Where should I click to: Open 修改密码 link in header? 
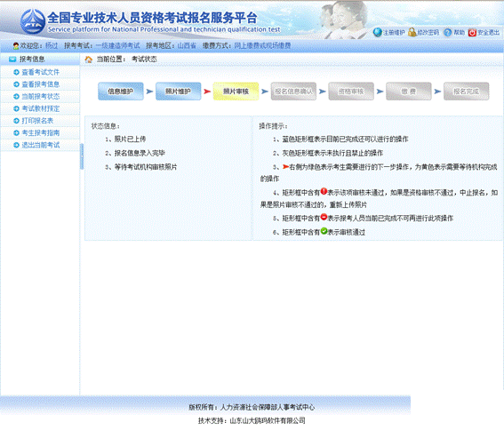[428, 33]
